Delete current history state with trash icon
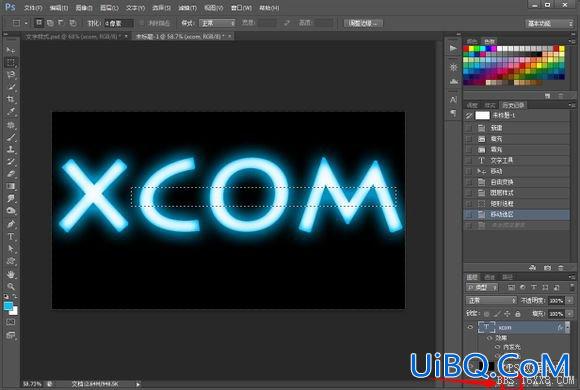 point(561,268)
